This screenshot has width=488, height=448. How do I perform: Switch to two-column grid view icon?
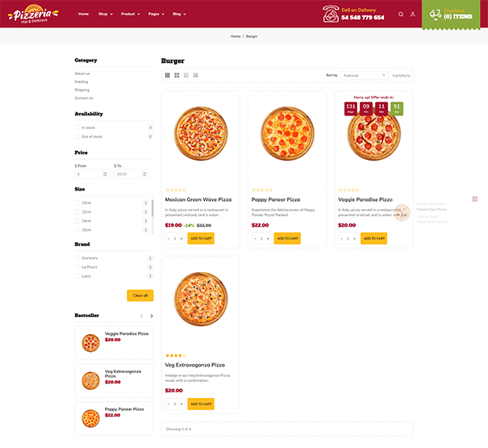pos(177,75)
